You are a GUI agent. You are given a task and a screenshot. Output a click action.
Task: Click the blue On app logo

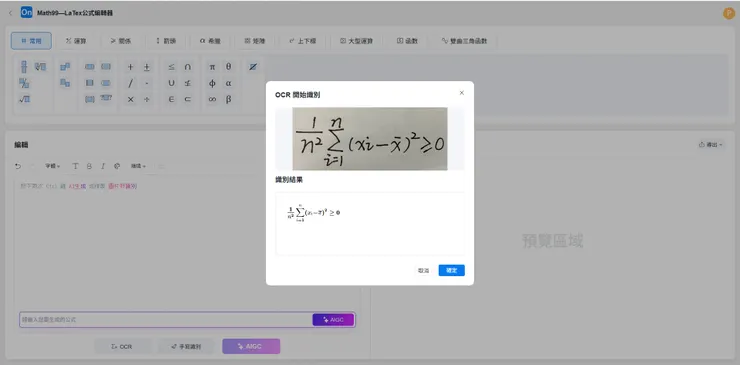coord(26,13)
